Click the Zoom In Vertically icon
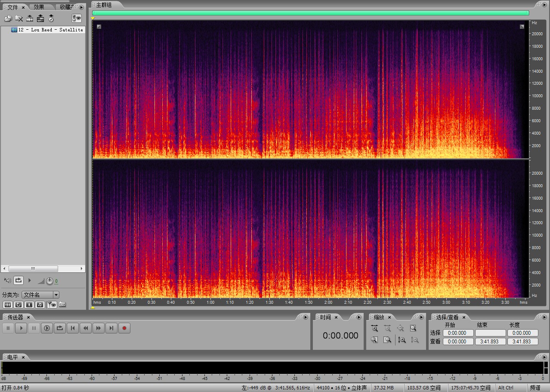550x392 pixels. (402, 340)
